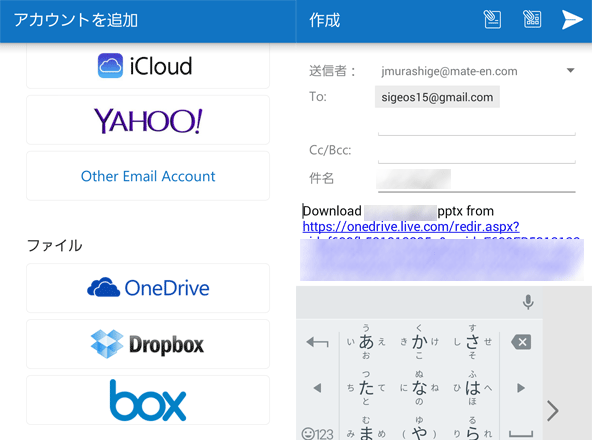This screenshot has height=440, width=592.
Task: Tap the な key
Action: (x=419, y=388)
